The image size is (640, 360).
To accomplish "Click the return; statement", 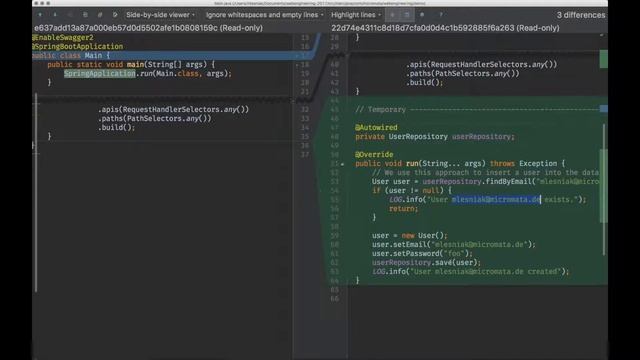I will click(403, 208).
